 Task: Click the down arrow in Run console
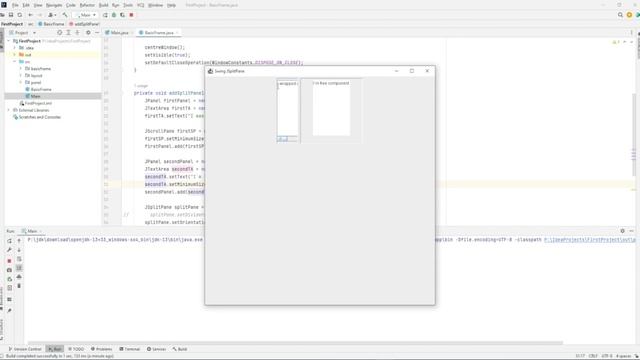tap(19, 250)
